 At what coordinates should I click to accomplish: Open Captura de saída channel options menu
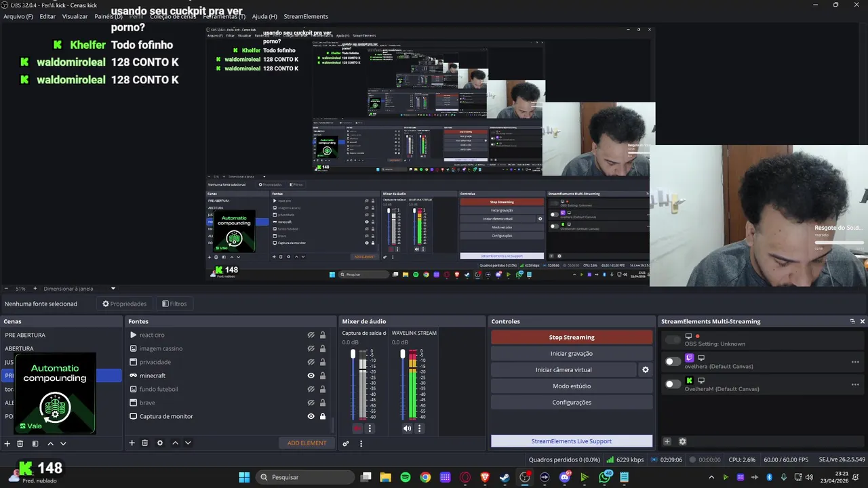pyautogui.click(x=370, y=428)
